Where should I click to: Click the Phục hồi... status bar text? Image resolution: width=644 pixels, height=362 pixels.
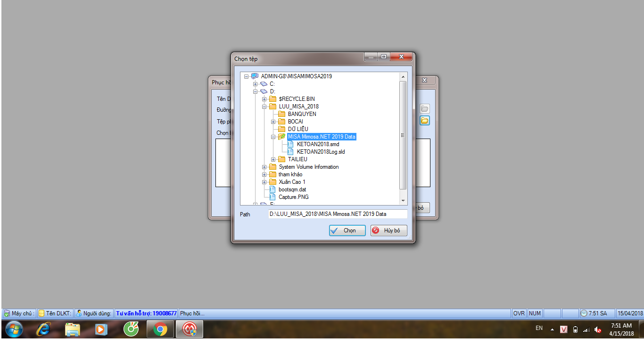192,313
